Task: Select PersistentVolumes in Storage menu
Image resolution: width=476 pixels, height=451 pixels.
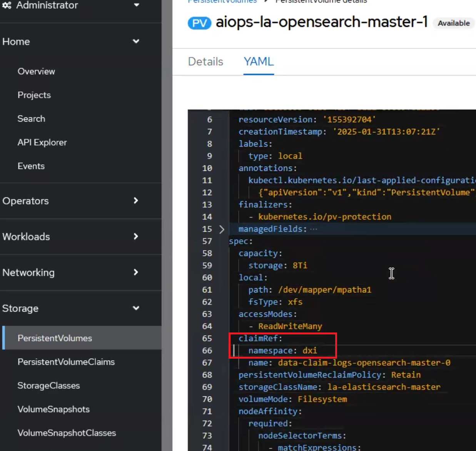Action: point(55,338)
